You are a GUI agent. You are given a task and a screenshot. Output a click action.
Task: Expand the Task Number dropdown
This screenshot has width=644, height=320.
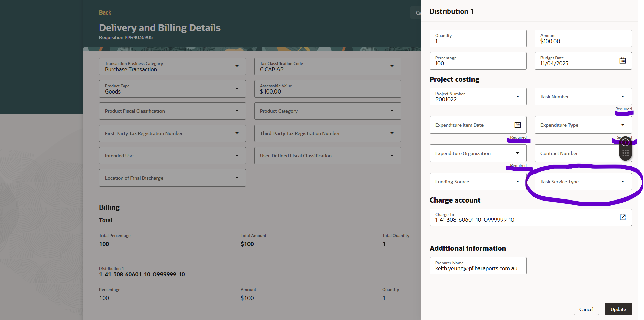(x=622, y=96)
